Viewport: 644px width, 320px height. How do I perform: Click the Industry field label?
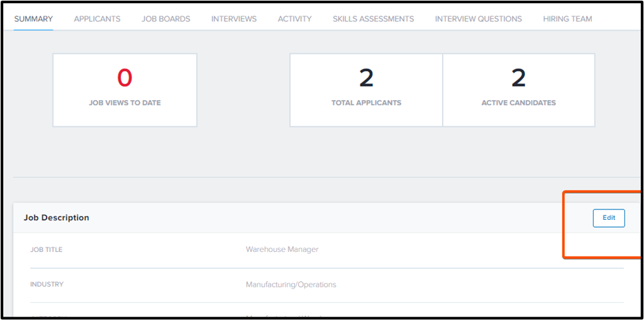pyautogui.click(x=46, y=285)
